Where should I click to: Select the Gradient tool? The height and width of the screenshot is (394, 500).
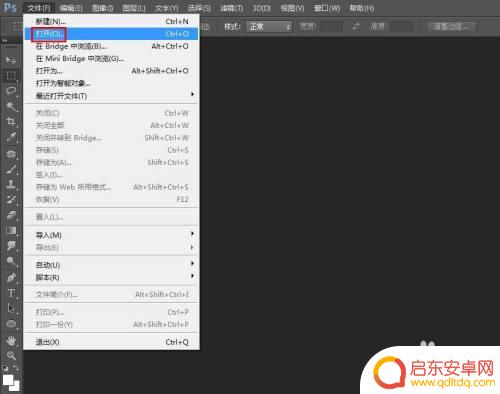(11, 230)
